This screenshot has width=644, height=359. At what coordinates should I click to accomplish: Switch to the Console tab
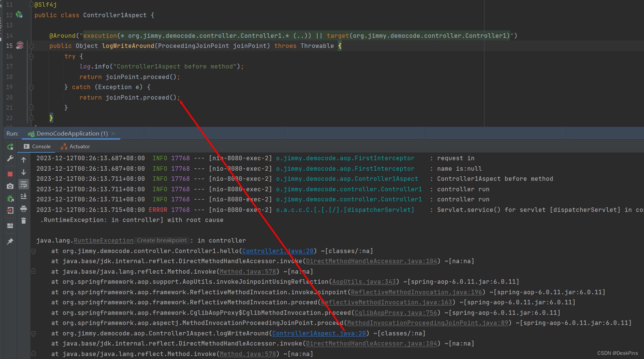coord(37,146)
